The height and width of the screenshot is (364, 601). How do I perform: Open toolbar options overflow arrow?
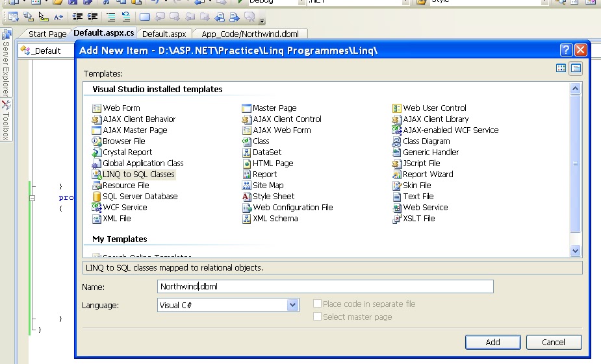(x=262, y=20)
